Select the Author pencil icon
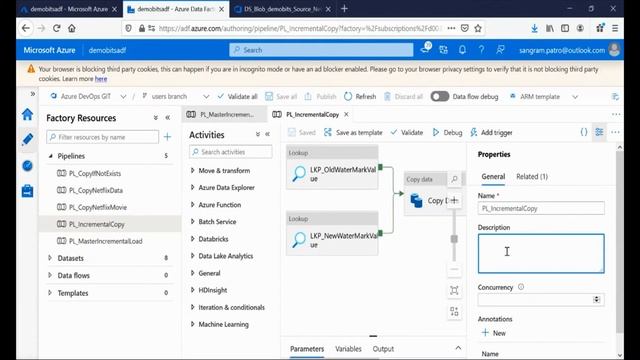640x360 pixels. 27,140
